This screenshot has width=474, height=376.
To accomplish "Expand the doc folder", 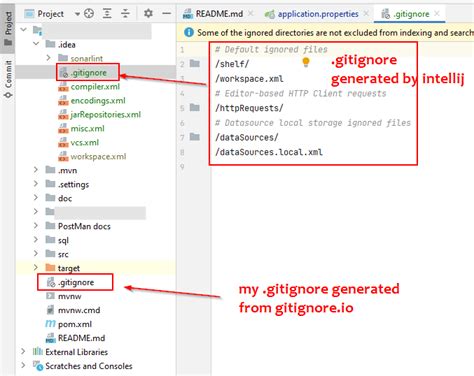I will (36, 198).
